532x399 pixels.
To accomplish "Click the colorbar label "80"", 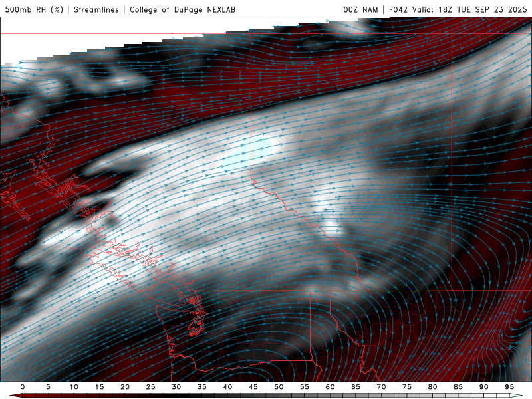I will (x=433, y=387).
